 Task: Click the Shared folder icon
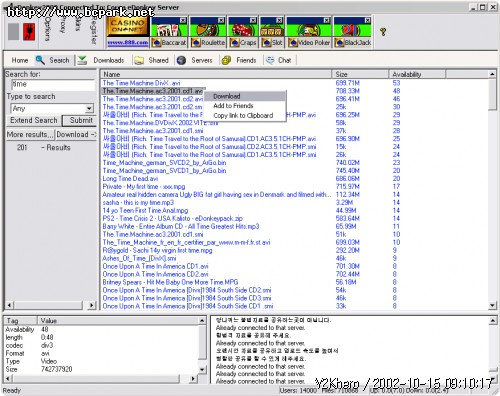point(139,60)
